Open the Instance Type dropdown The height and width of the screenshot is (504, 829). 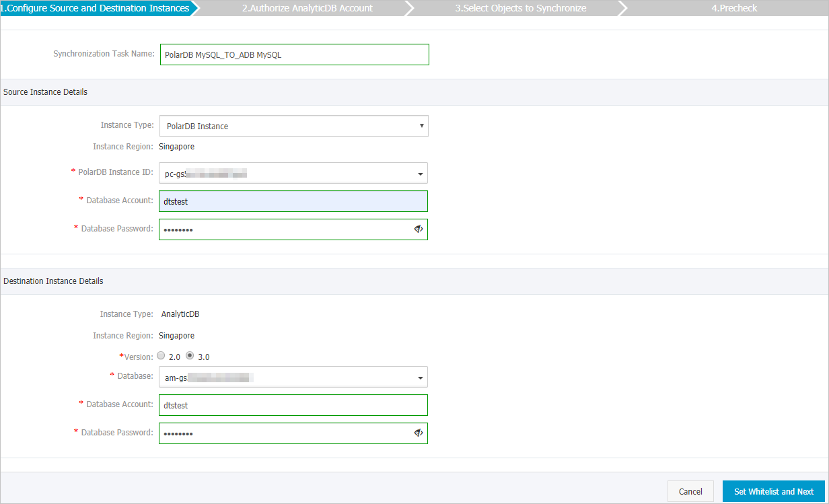(294, 126)
